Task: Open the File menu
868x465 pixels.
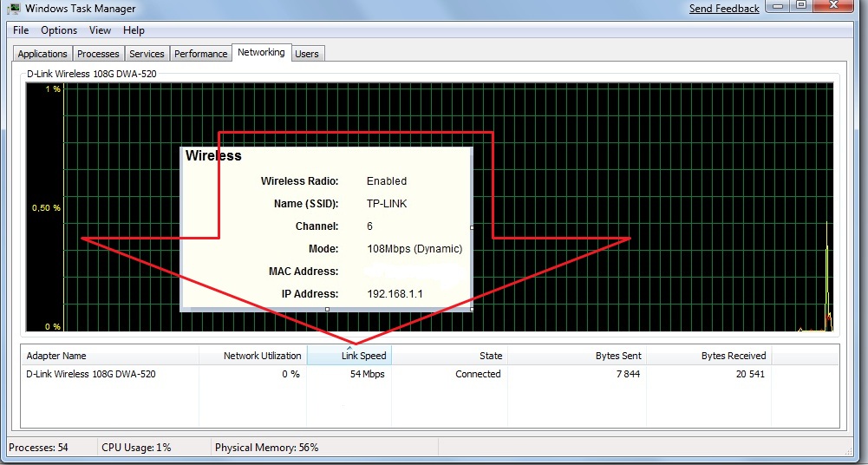Action: tap(21, 30)
